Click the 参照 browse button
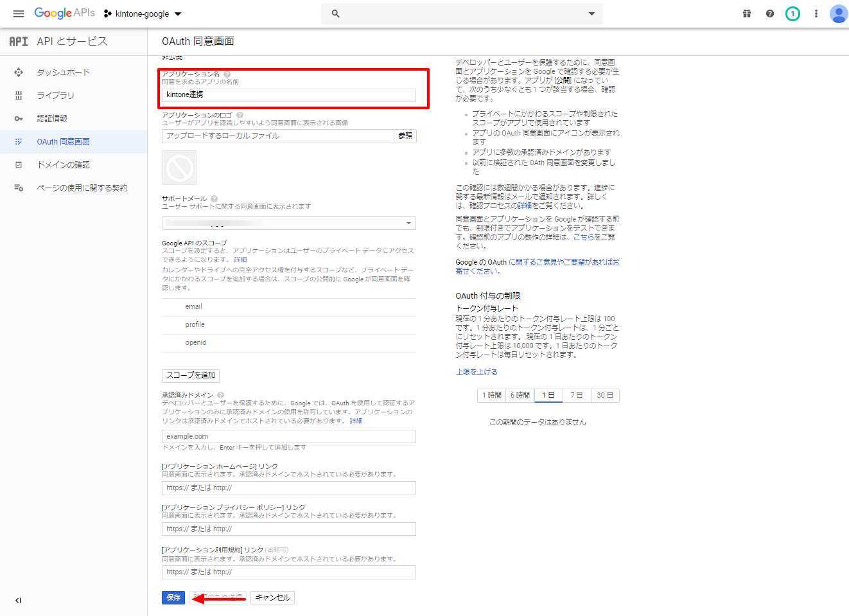 (x=405, y=136)
